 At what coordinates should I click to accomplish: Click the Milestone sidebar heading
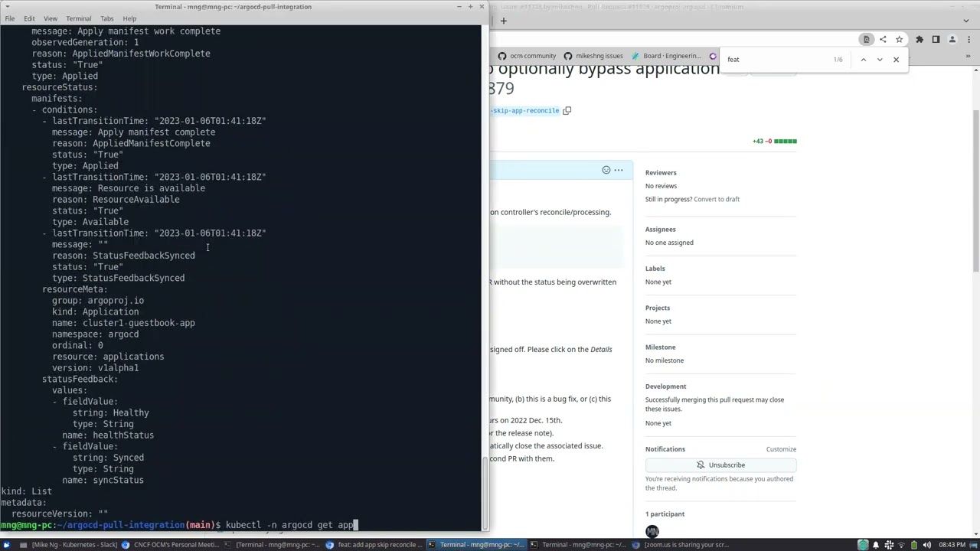(x=660, y=347)
